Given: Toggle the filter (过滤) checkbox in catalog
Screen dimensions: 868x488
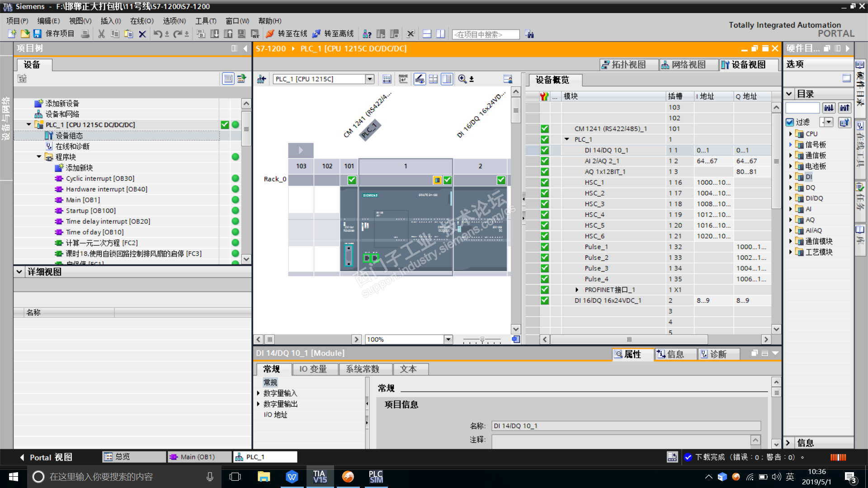Looking at the screenshot, I should click(x=790, y=122).
